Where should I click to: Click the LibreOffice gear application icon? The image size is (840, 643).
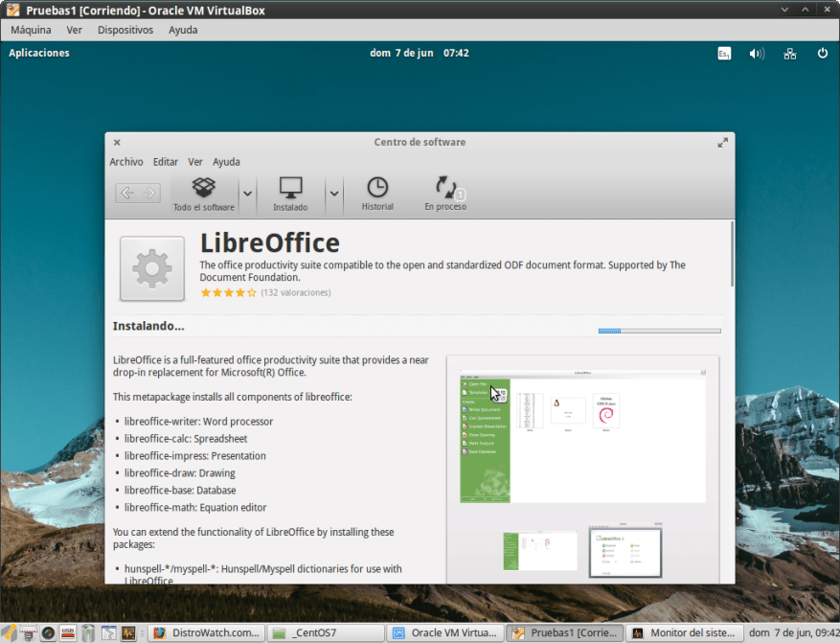coord(151,268)
